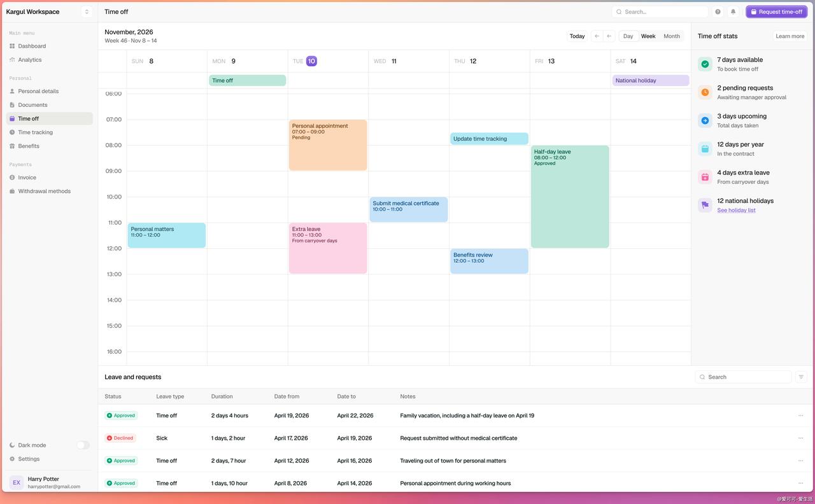This screenshot has height=504, width=815.
Task: Open more options for Personal appointment row
Action: 801,483
